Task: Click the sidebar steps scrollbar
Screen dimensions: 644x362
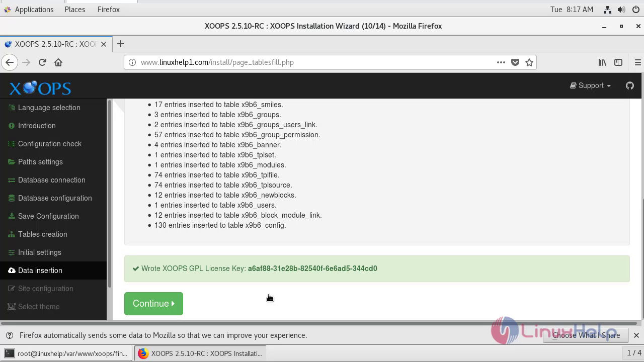Action: (x=109, y=194)
